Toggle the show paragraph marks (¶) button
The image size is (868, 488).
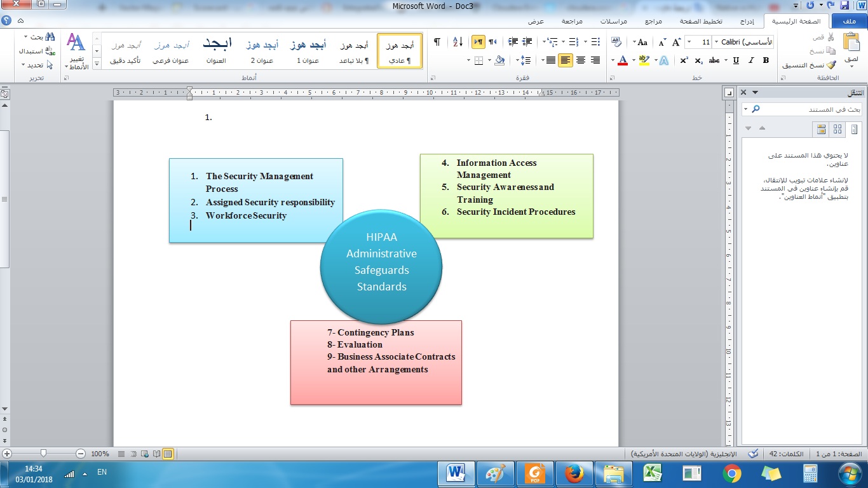[x=437, y=42]
